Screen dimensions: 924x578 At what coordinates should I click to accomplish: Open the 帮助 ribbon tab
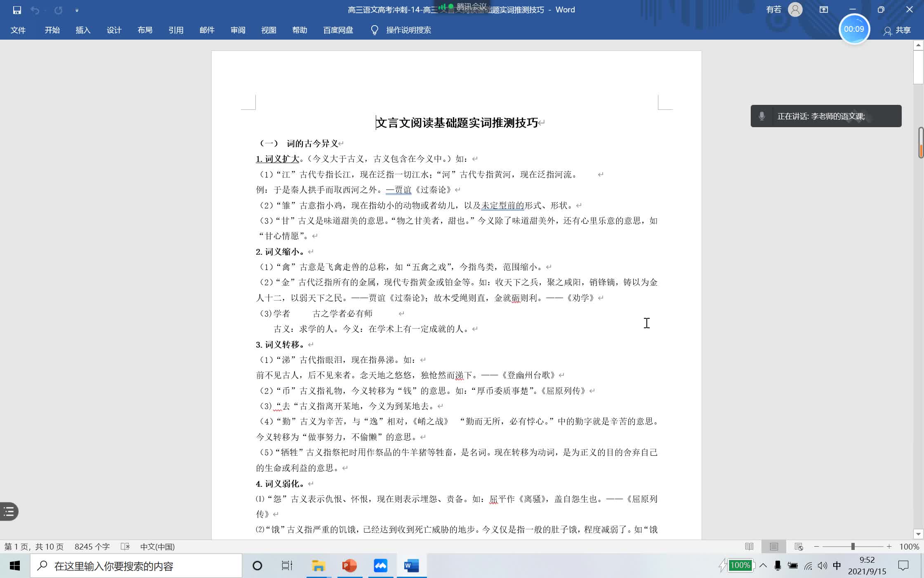(x=300, y=30)
